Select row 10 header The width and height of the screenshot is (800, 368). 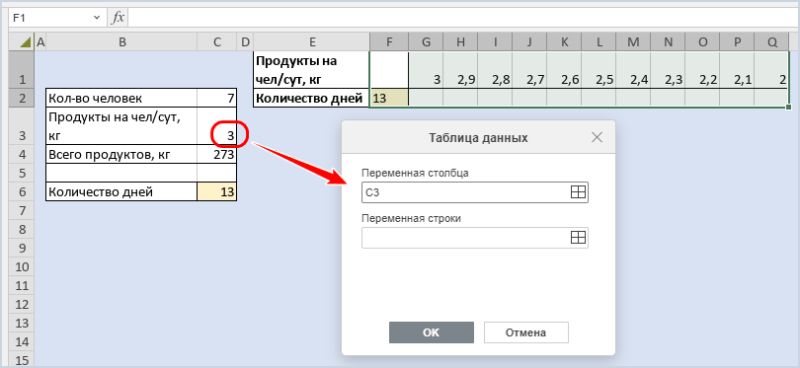(x=21, y=267)
